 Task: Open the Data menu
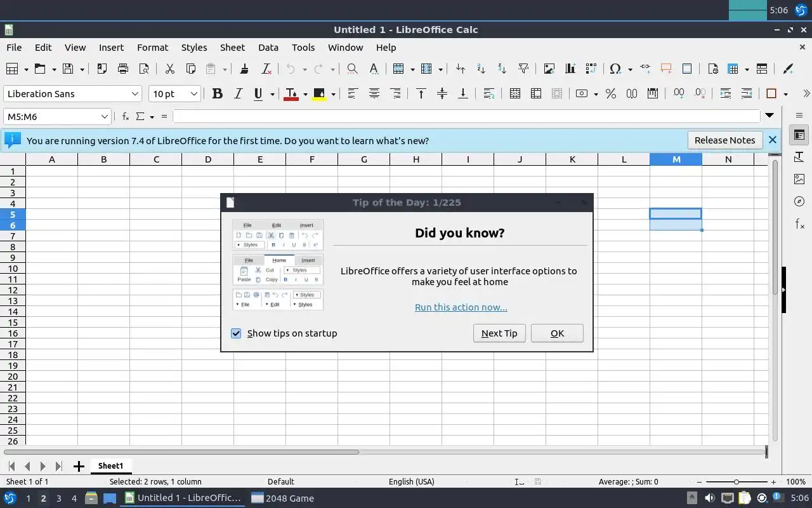[268, 47]
